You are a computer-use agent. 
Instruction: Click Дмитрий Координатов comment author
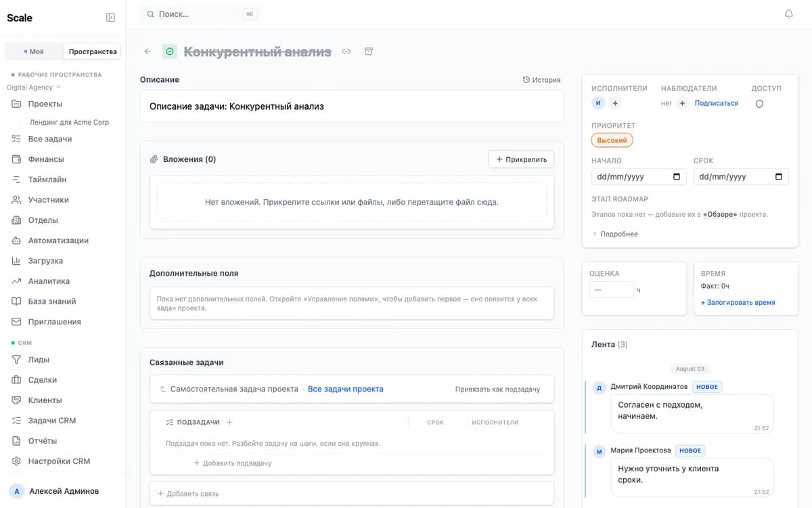coord(649,387)
